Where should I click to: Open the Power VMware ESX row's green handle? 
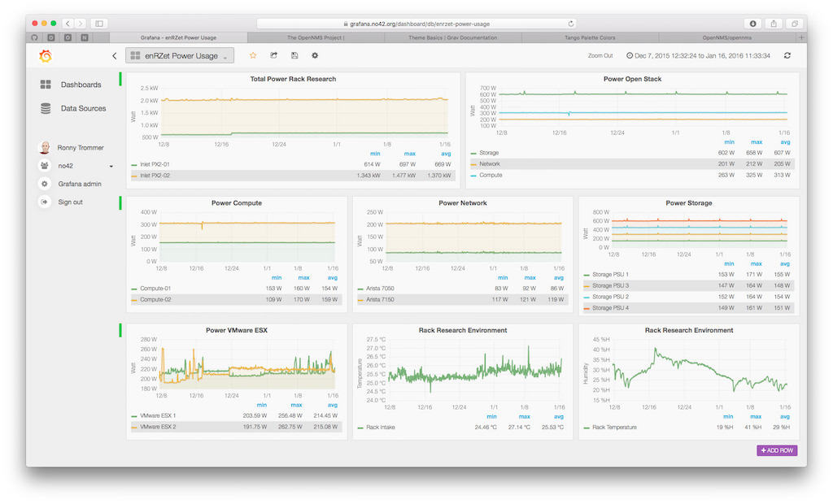click(x=120, y=330)
